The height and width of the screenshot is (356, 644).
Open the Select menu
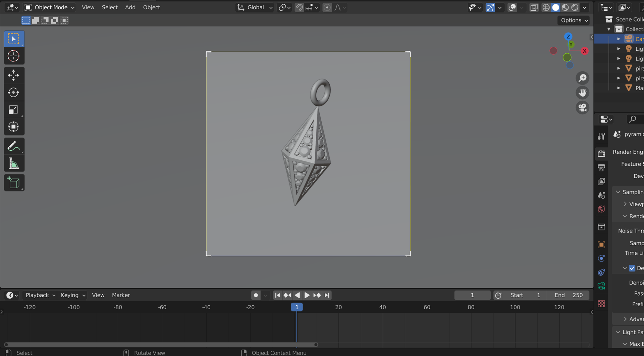(x=110, y=7)
